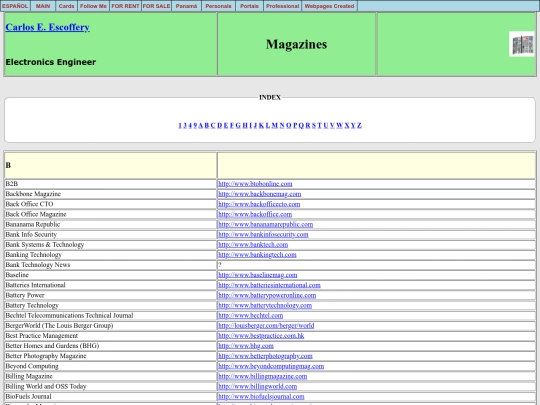The image size is (540, 405).
Task: Open the batterypoweronline.com link
Action: [267, 295]
